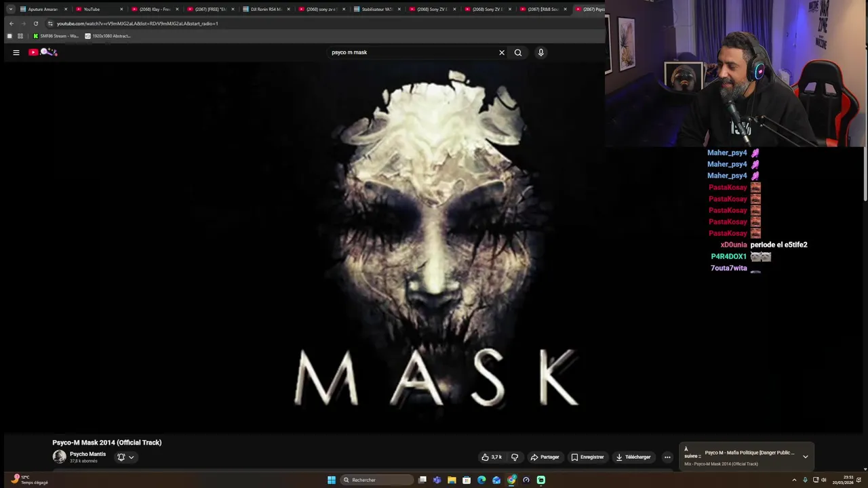Open the weather widget showing 12°C
This screenshot has width=868, height=488.
(x=30, y=480)
